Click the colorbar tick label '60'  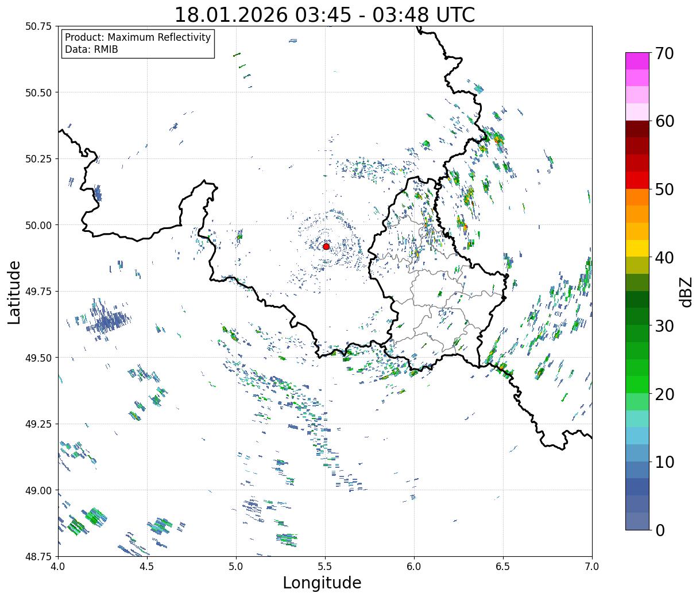coord(664,121)
